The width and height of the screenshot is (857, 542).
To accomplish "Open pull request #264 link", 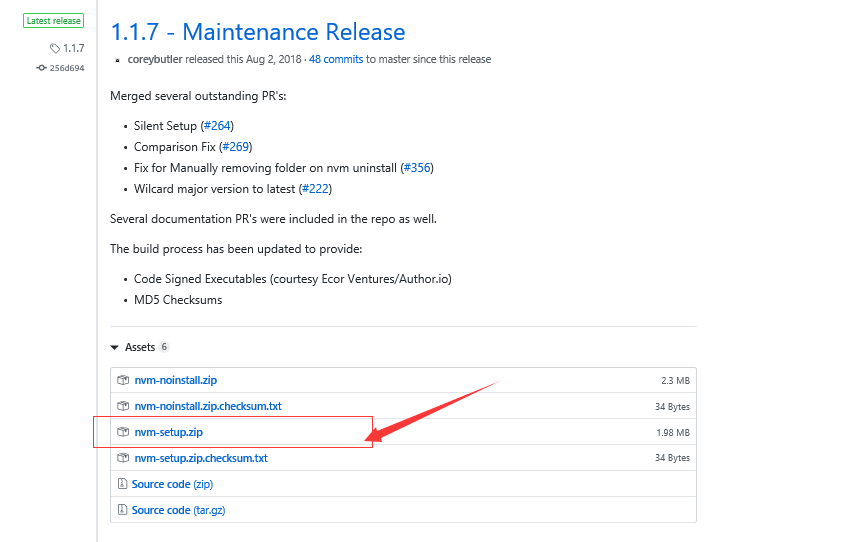I will pyautogui.click(x=217, y=126).
